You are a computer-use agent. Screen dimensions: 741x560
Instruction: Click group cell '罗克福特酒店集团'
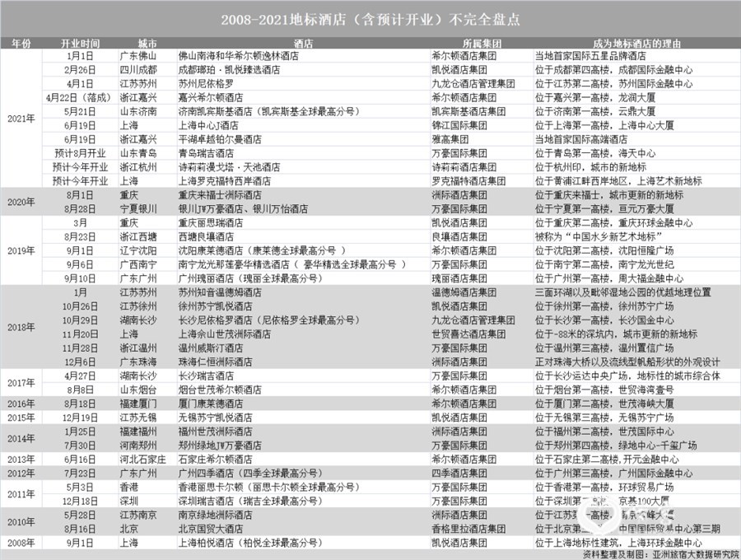tap(468, 181)
